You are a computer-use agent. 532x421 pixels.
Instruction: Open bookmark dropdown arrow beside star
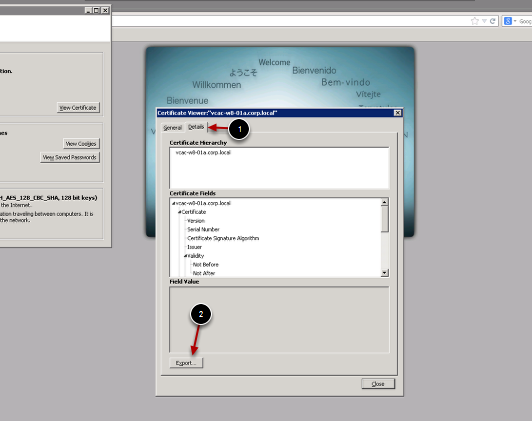484,21
